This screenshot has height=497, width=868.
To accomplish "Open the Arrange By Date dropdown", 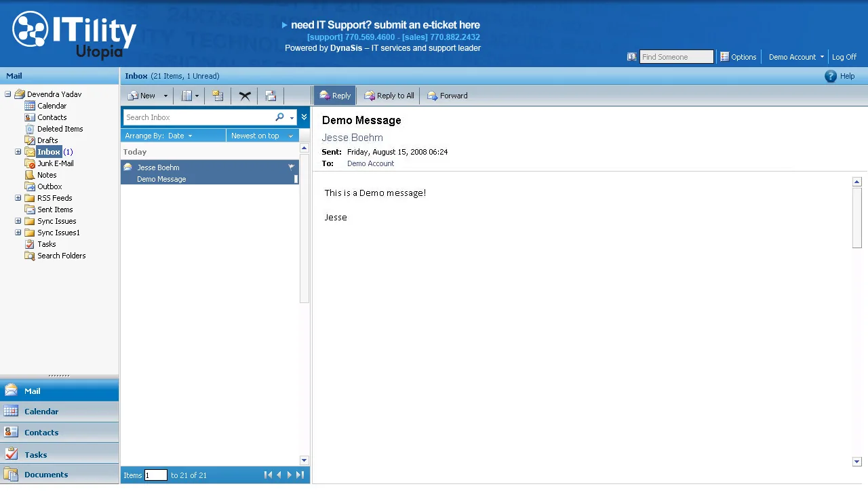I will pos(174,136).
